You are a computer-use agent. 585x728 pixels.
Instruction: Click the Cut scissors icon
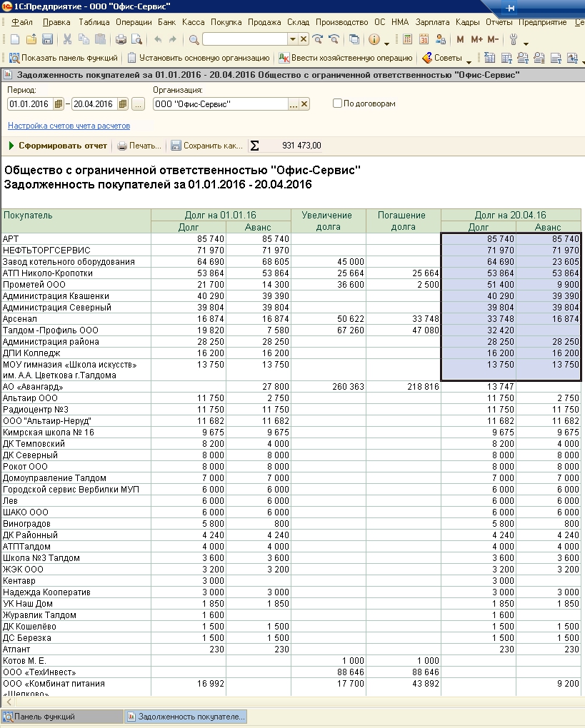(67, 39)
